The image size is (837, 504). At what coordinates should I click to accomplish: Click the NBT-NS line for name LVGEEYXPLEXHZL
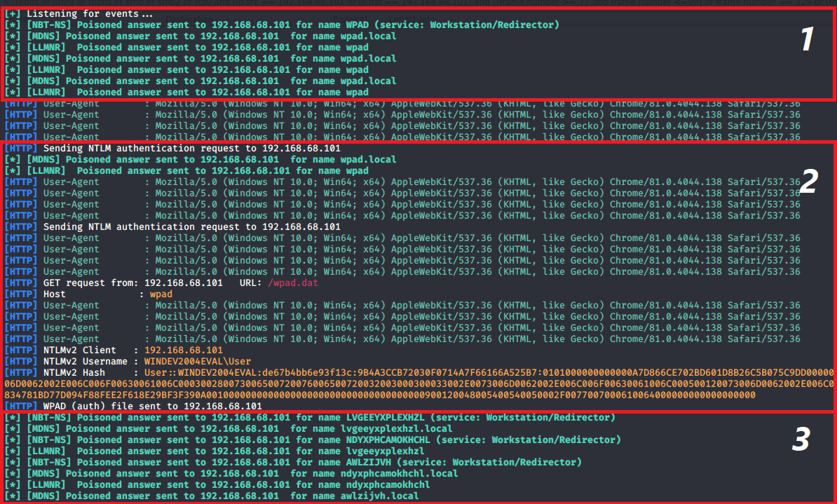[310, 418]
